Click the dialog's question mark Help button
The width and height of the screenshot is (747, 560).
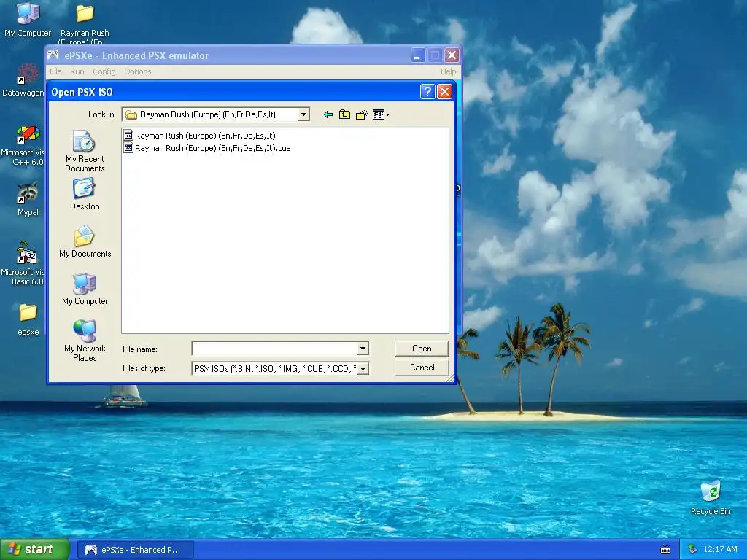pyautogui.click(x=427, y=91)
